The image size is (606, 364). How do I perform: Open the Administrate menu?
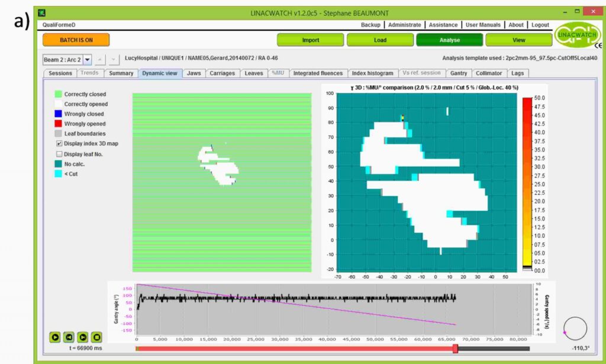point(405,25)
